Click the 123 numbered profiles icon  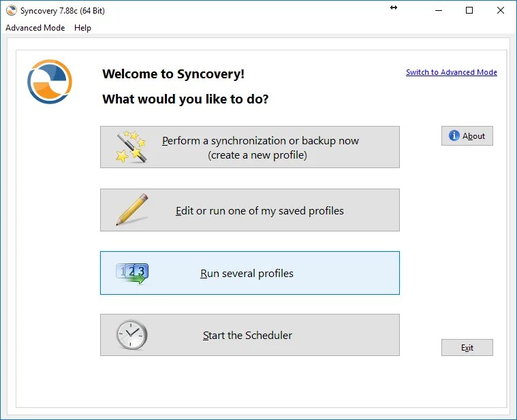coord(132,274)
